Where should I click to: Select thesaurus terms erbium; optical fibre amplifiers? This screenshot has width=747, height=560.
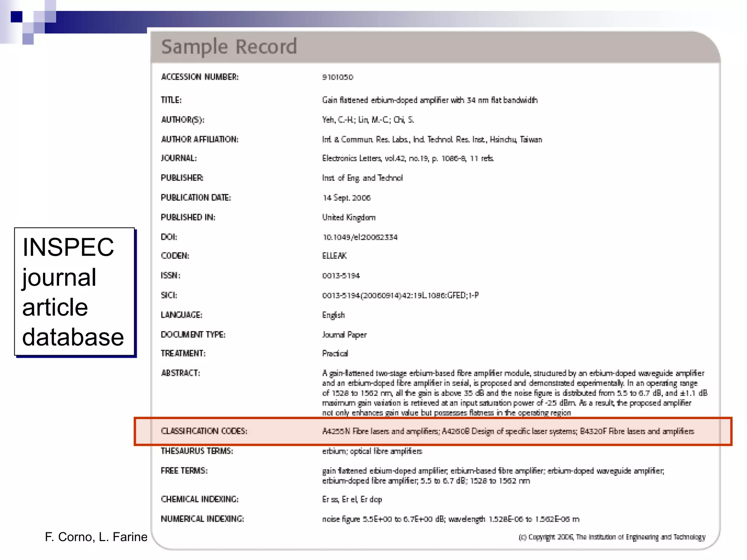pyautogui.click(x=372, y=451)
